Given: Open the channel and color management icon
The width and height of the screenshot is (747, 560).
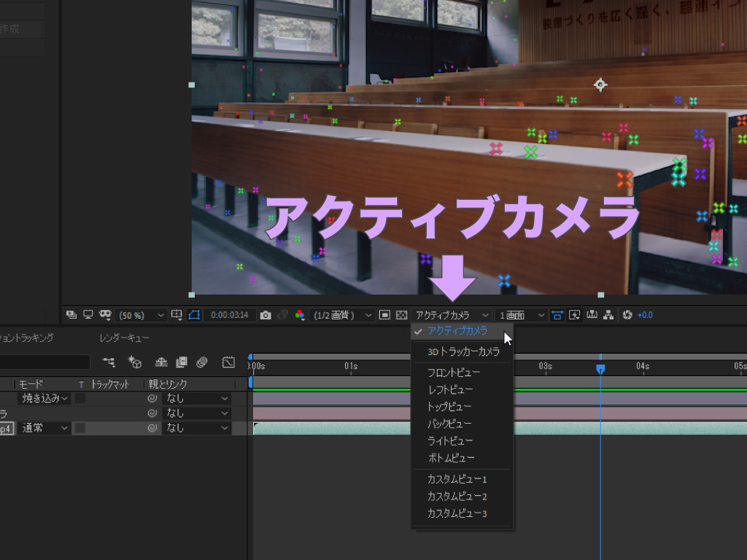Looking at the screenshot, I should click(299, 315).
